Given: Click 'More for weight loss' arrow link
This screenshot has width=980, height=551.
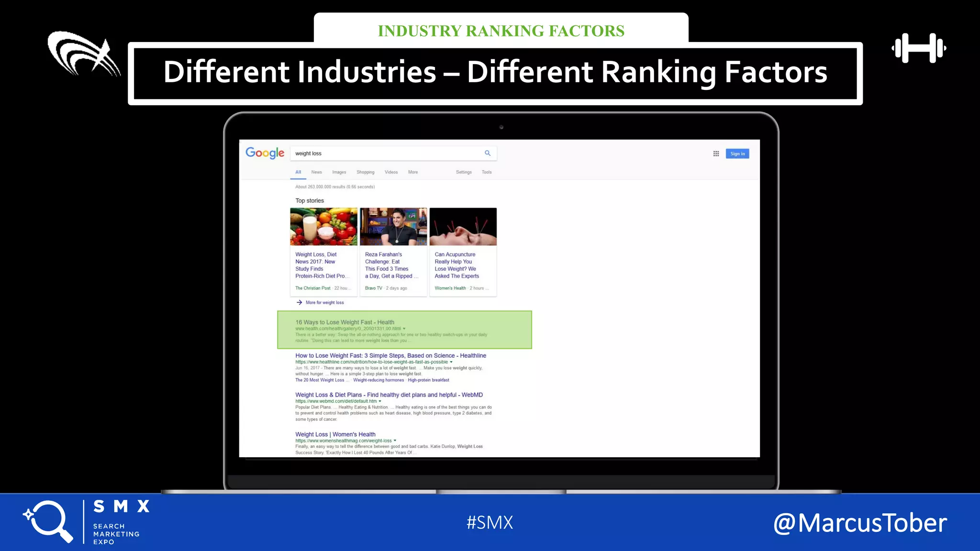Looking at the screenshot, I should (x=320, y=302).
